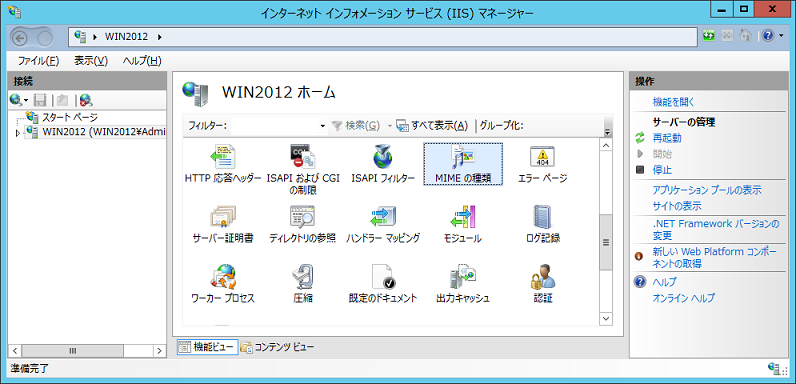Viewport: 796px width, 384px height.
Task: Click the stop loading icon in address bar
Action: tap(727, 36)
